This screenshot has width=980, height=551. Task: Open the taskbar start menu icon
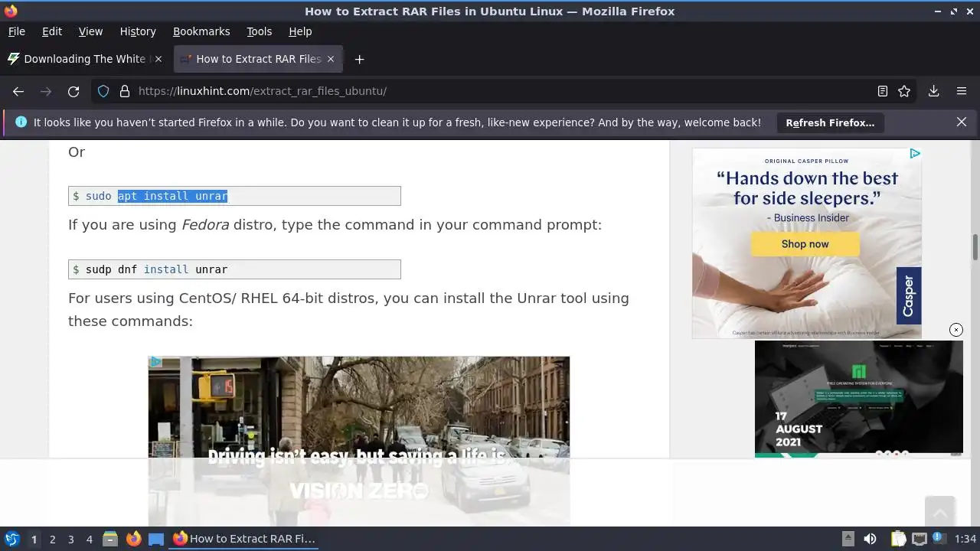[x=11, y=539]
